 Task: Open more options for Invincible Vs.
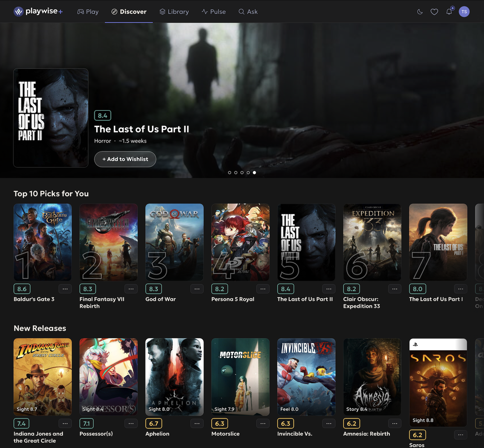329,423
